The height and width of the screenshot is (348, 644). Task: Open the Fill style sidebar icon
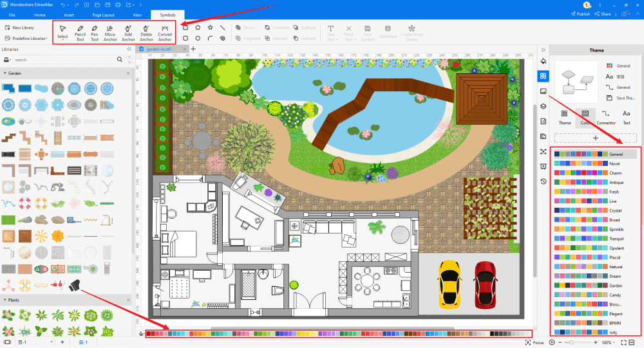[x=544, y=61]
